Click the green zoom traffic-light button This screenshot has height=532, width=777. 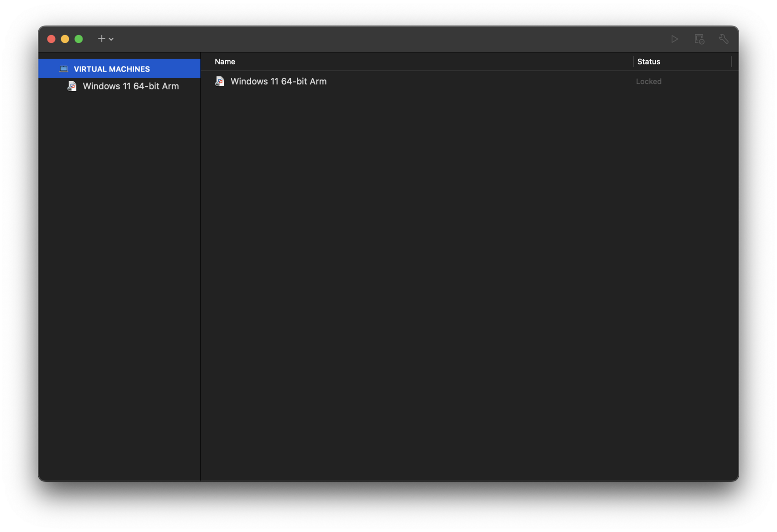(x=78, y=39)
